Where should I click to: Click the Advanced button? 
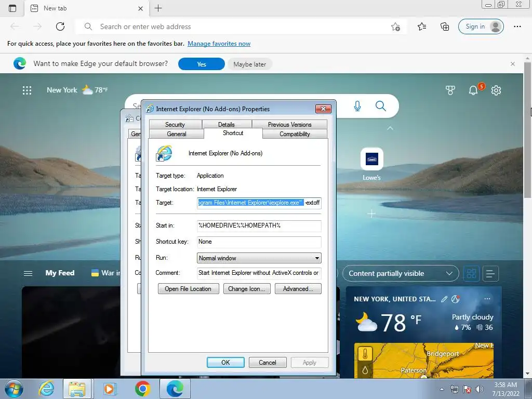(298, 289)
